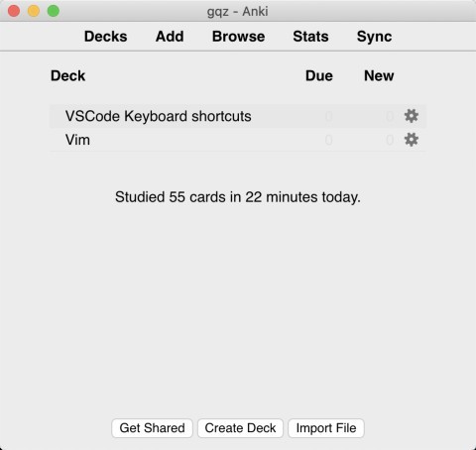Image resolution: width=476 pixels, height=450 pixels.
Task: Click the Due column header
Action: pos(319,75)
